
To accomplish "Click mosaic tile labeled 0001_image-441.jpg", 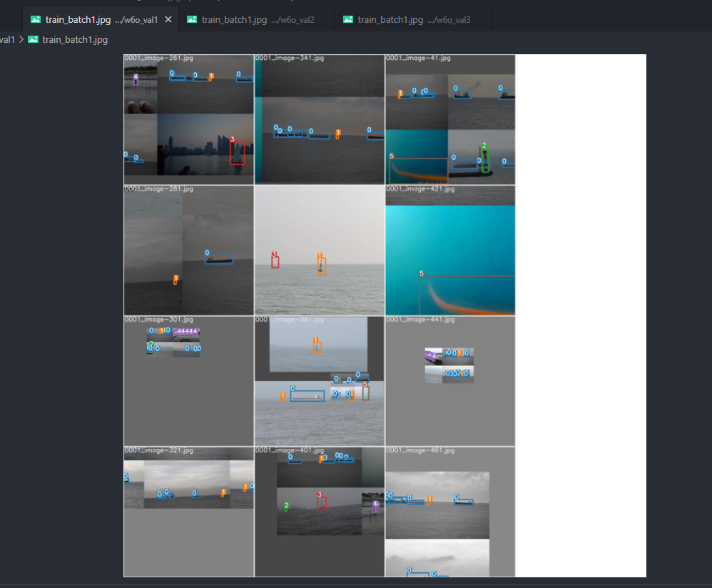I will [450, 381].
